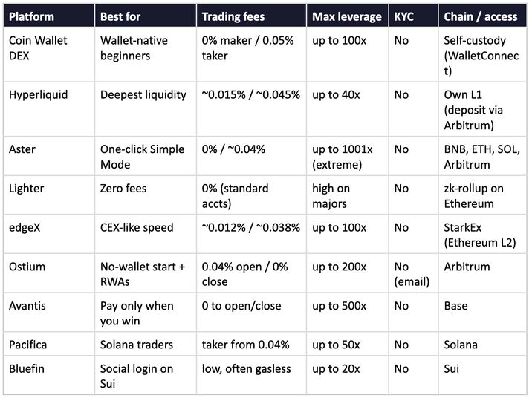
Task: Click the edgeX platform cell
Action: pyautogui.click(x=49, y=234)
